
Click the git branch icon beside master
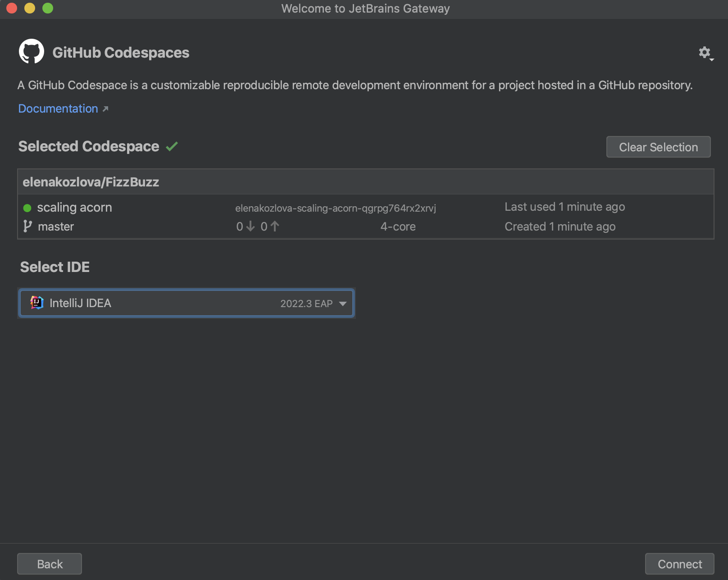pos(27,226)
